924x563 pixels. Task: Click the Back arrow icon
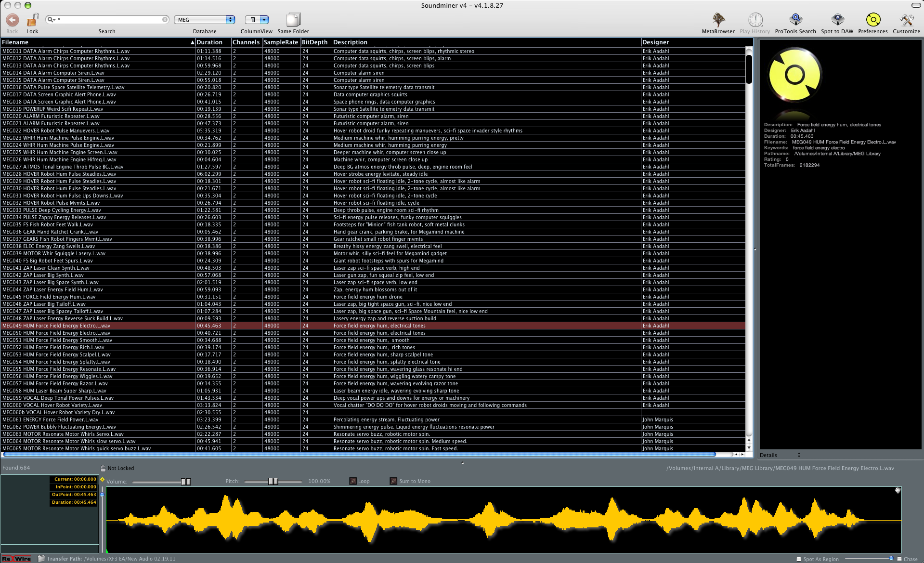coord(12,20)
